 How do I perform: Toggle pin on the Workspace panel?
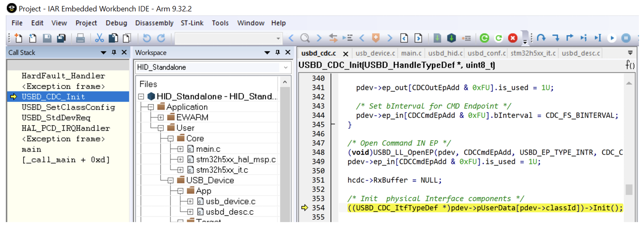[x=277, y=52]
